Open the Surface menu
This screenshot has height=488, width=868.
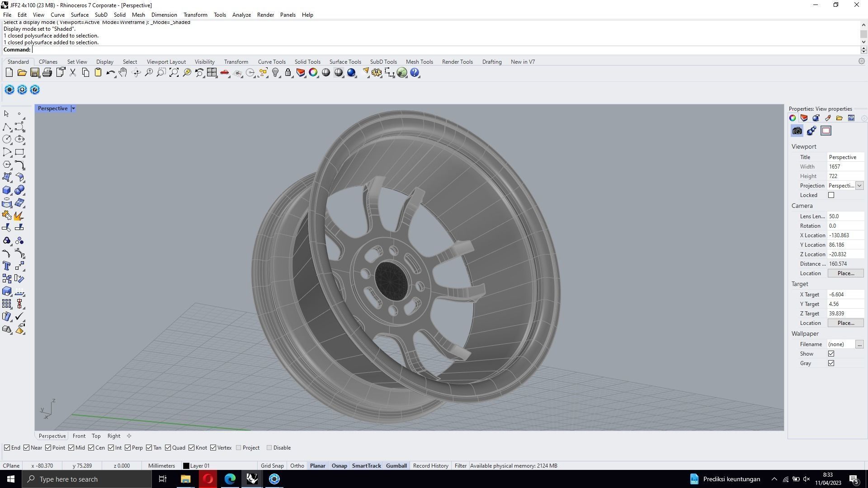(x=80, y=14)
